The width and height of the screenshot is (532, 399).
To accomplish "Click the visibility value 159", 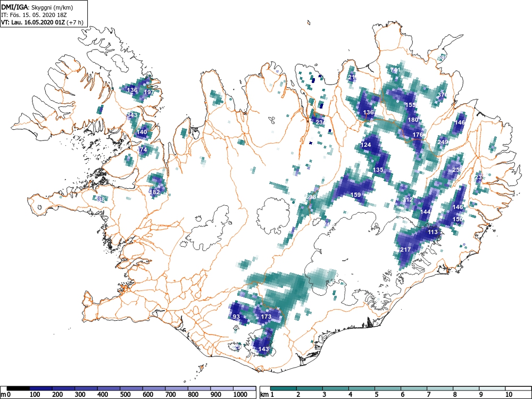I will 355,195.
